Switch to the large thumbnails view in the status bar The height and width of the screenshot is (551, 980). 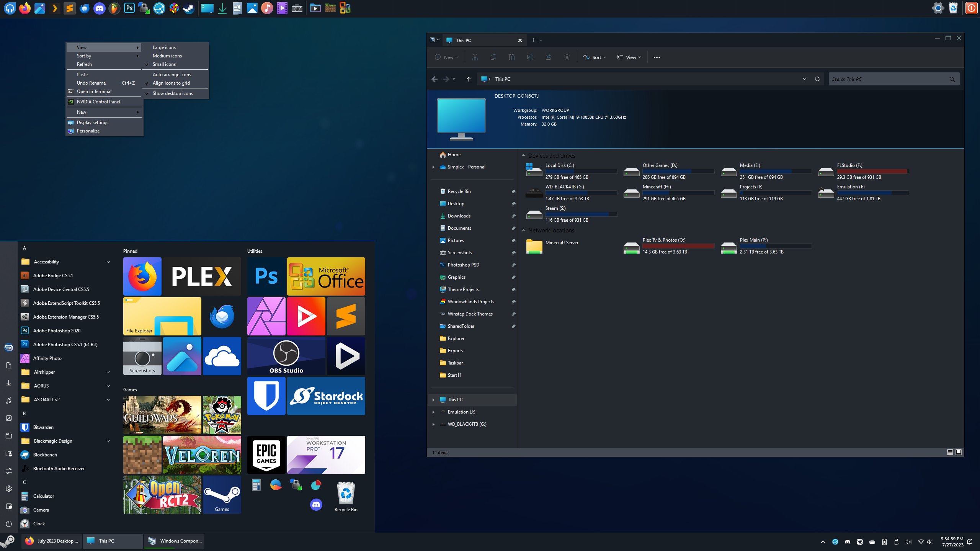point(959,452)
